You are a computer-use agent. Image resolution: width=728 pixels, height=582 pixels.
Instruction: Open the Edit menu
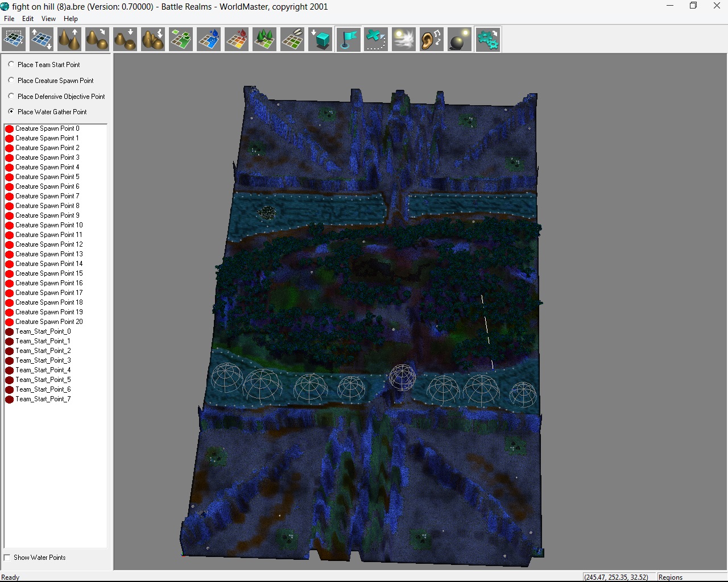pos(28,19)
